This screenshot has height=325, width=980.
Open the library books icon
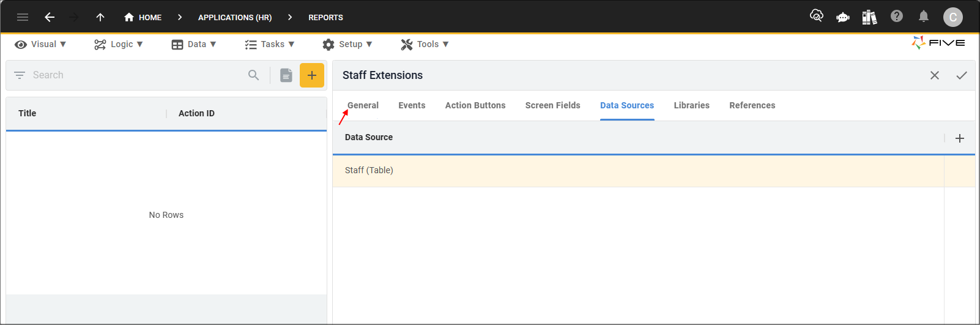869,17
